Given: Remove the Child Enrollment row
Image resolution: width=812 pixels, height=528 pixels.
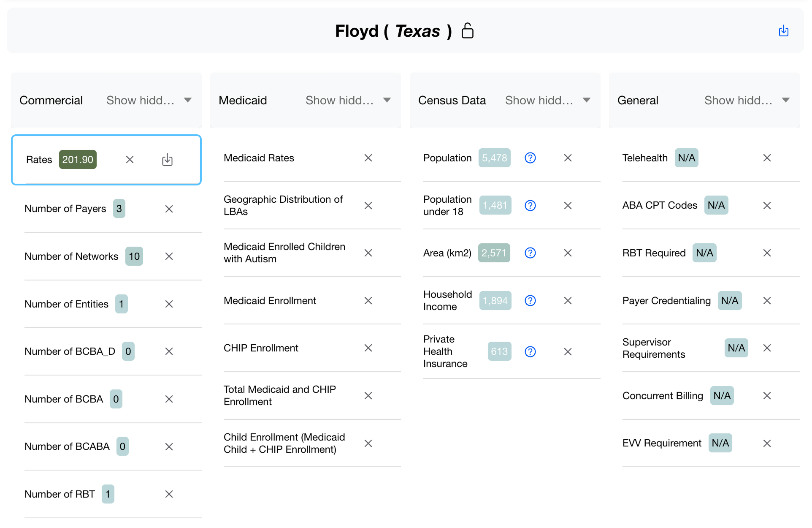Looking at the screenshot, I should [x=368, y=444].
